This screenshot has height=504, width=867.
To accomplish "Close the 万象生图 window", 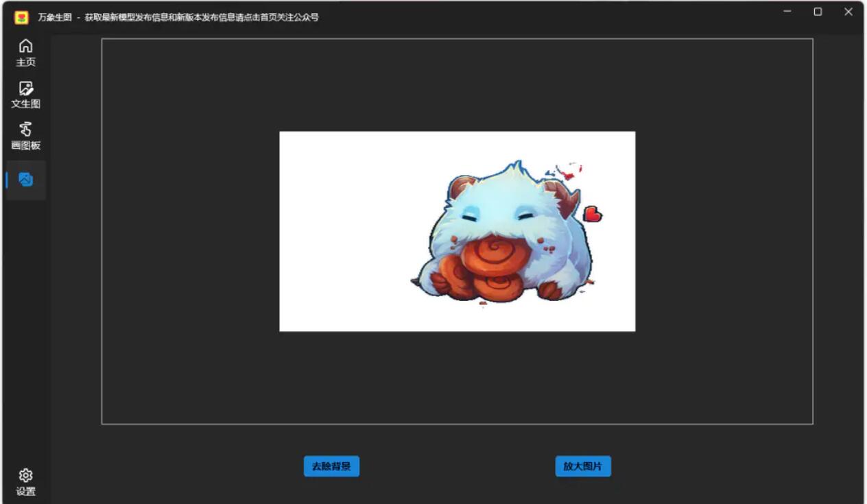I will coord(848,12).
